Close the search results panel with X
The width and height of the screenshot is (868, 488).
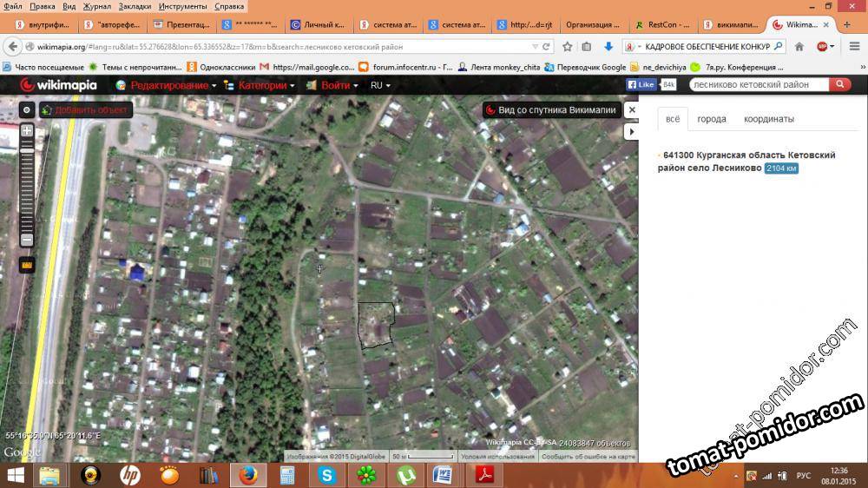(x=632, y=110)
